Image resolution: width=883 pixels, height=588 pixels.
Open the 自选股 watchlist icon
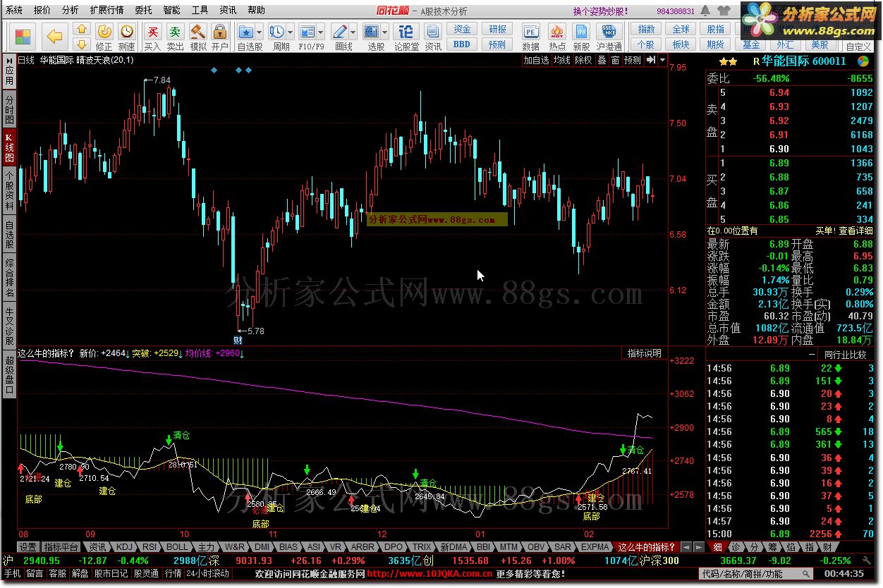click(x=245, y=32)
